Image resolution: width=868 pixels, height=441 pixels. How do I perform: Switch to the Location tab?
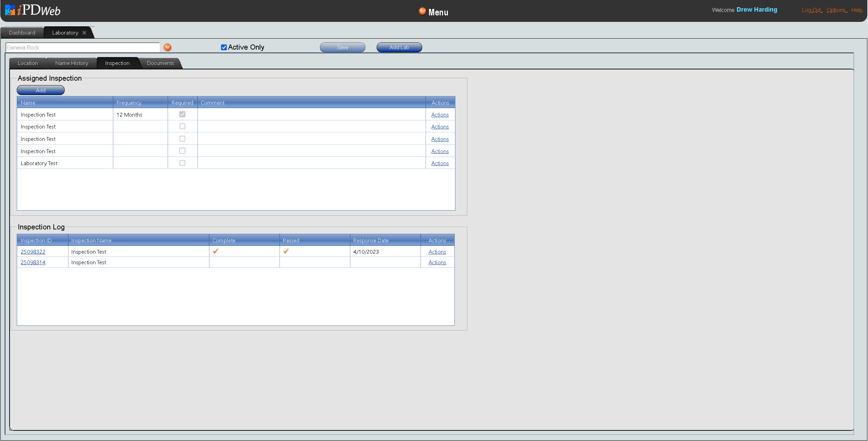tap(28, 63)
